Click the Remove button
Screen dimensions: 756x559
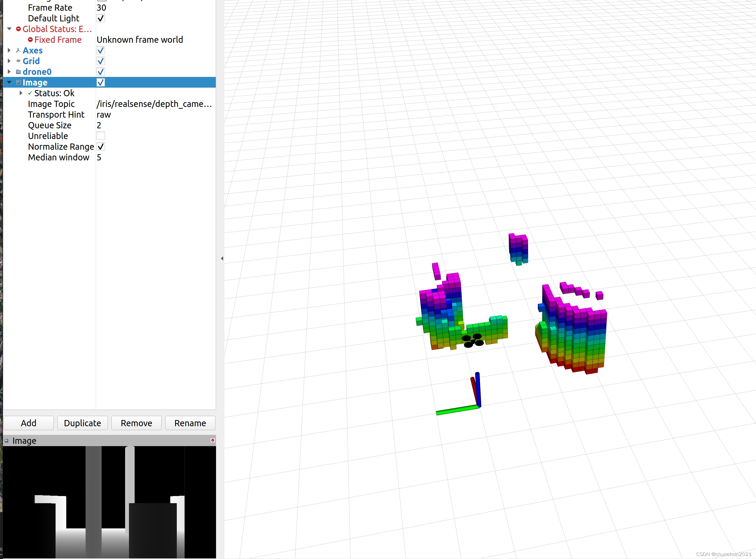(136, 423)
